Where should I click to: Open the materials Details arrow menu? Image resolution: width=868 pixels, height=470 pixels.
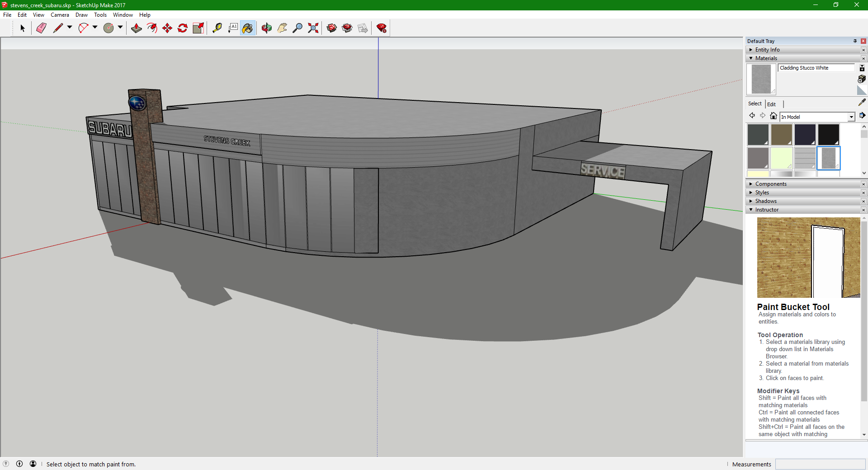coord(862,116)
